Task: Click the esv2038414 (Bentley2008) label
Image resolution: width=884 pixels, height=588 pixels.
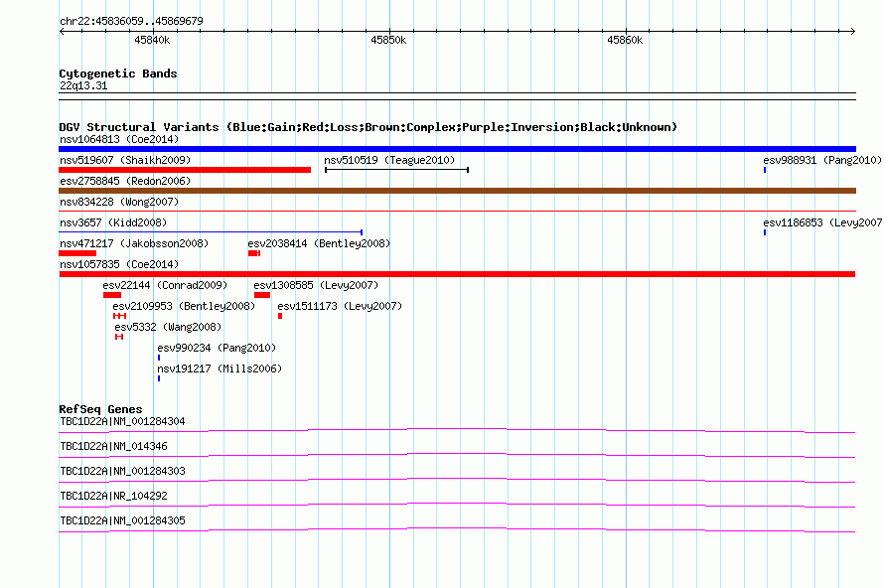Action: (319, 243)
